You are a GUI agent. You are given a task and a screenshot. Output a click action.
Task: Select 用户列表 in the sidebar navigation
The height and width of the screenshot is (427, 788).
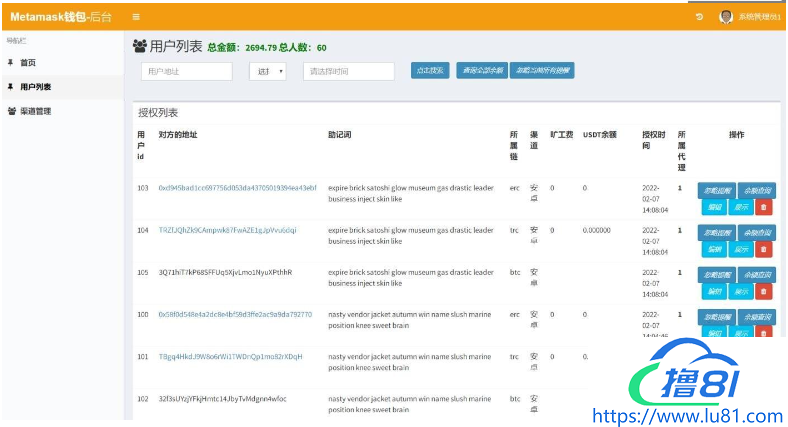(35, 87)
